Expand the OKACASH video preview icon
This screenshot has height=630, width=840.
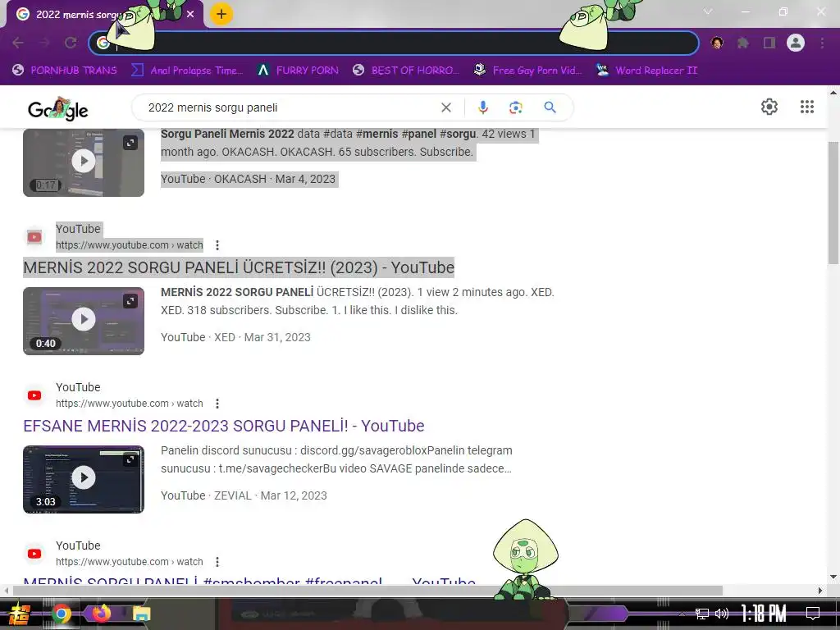[130, 143]
